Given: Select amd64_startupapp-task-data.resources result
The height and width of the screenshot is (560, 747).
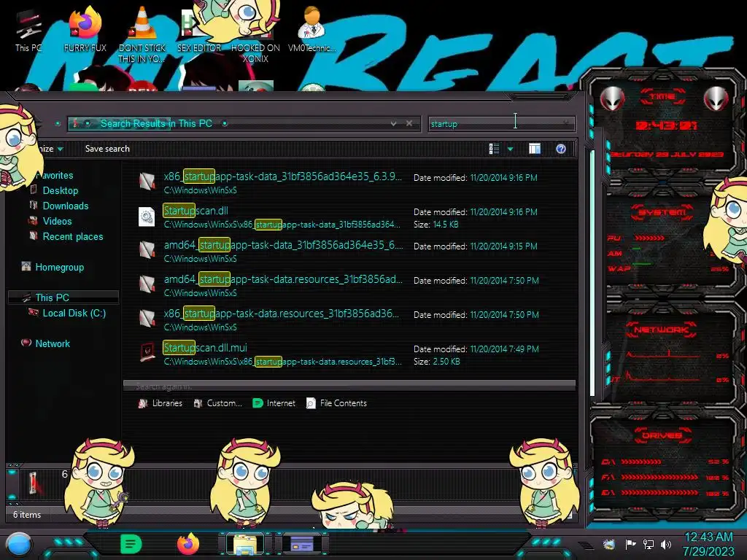Looking at the screenshot, I should (x=338, y=286).
